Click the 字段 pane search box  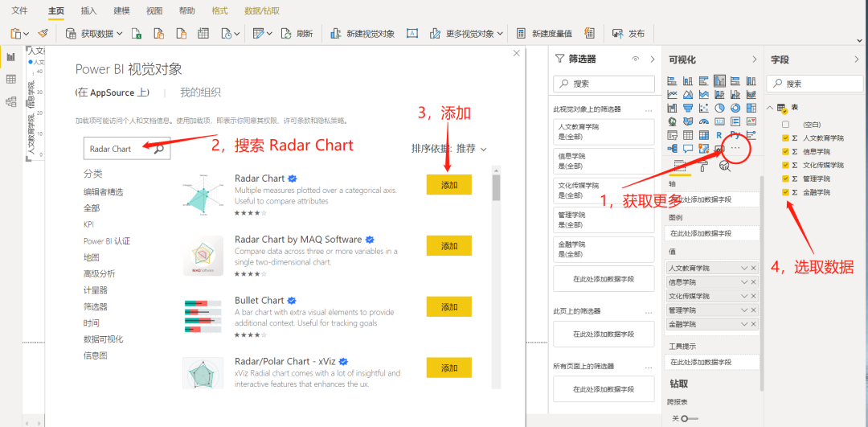(x=815, y=84)
